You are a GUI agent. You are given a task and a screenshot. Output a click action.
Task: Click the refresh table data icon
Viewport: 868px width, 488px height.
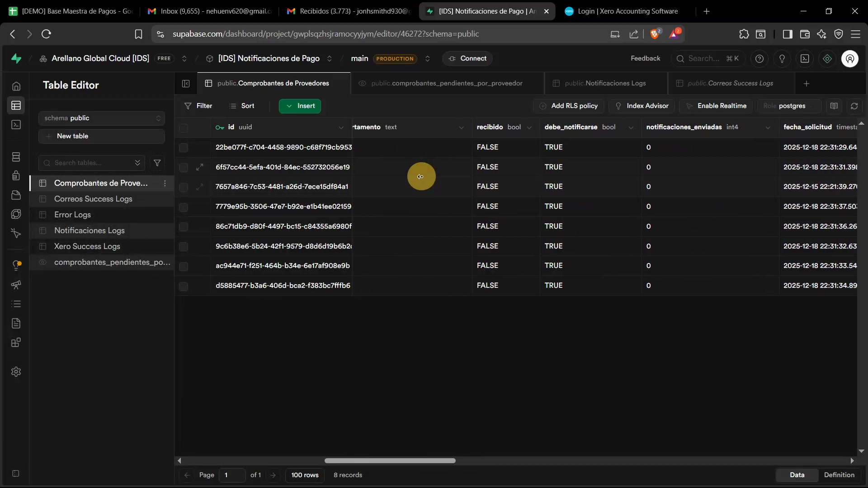[854, 106]
